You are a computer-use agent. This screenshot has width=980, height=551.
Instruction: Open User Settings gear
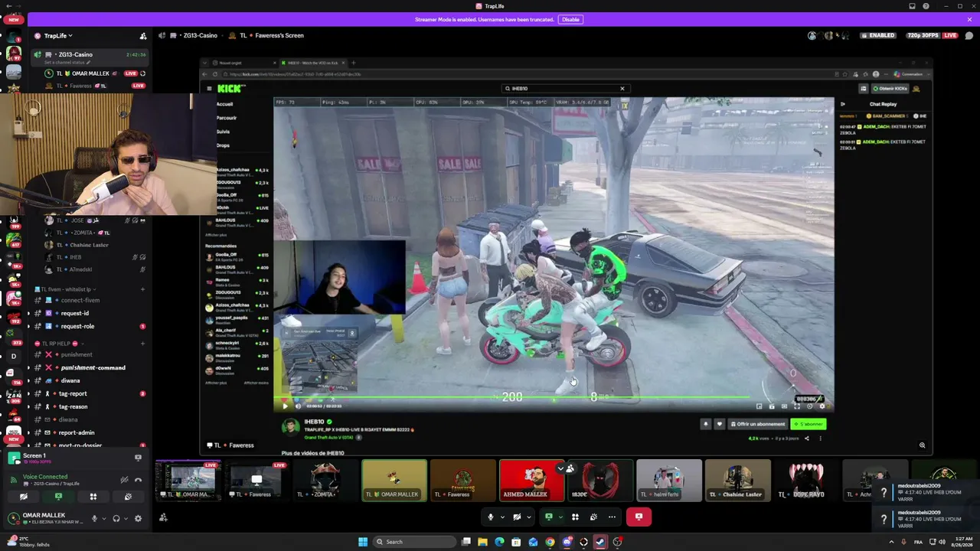pyautogui.click(x=138, y=518)
